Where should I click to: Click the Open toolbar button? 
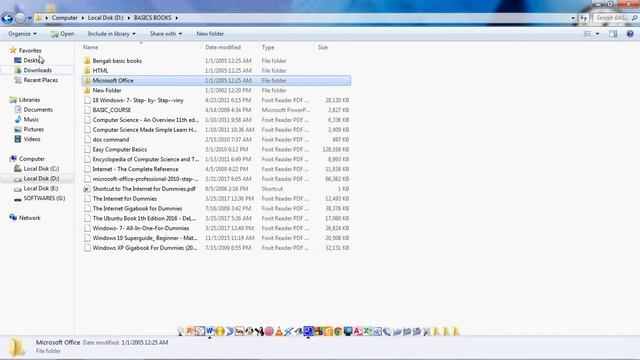(x=62, y=34)
